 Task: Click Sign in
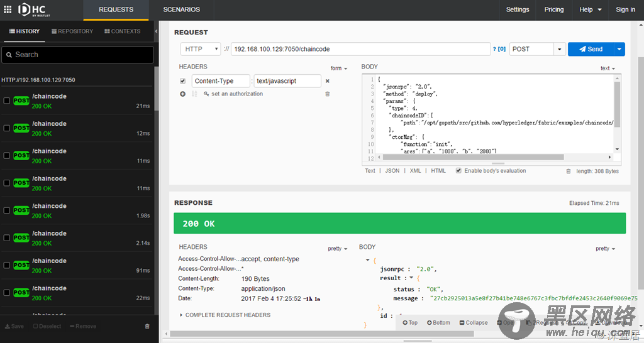coord(626,9)
